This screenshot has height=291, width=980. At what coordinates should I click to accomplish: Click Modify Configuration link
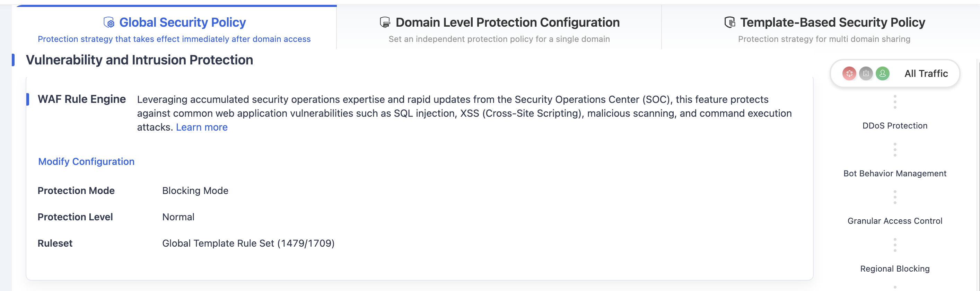click(86, 162)
